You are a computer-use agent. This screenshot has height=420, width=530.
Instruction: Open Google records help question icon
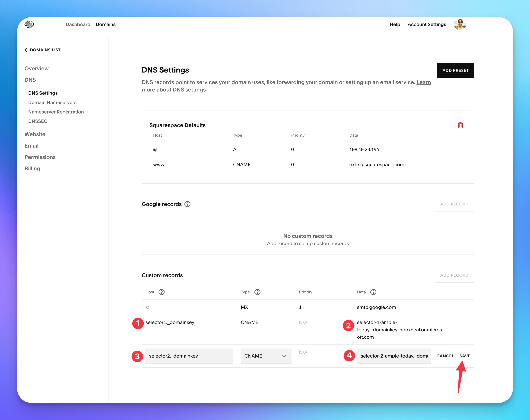coord(187,204)
